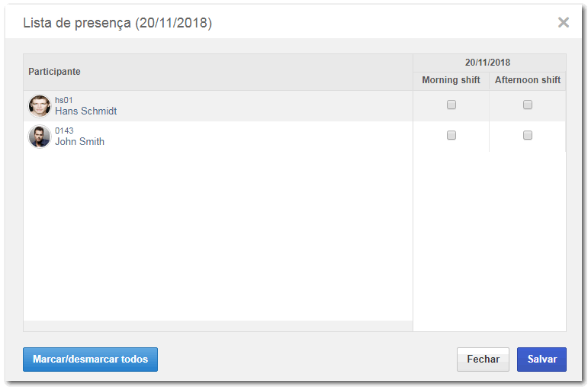The image size is (588, 387).
Task: Select the John Smith name text
Action: point(80,141)
